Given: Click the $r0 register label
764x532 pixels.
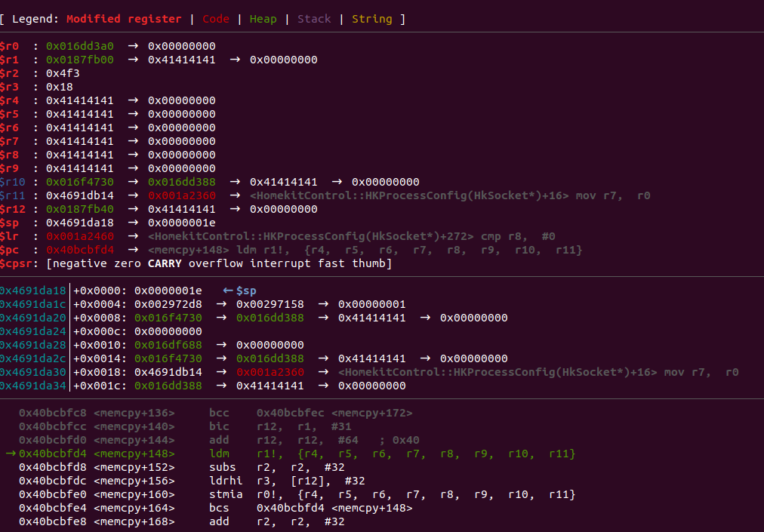Looking at the screenshot, I should (9, 46).
